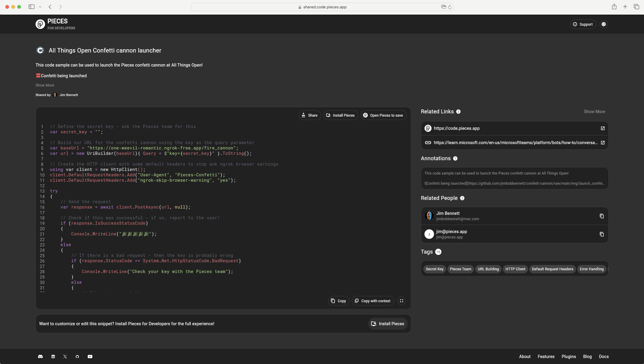Screen dimensions: 644x364
Task: Show More related links
Action: coord(594,112)
